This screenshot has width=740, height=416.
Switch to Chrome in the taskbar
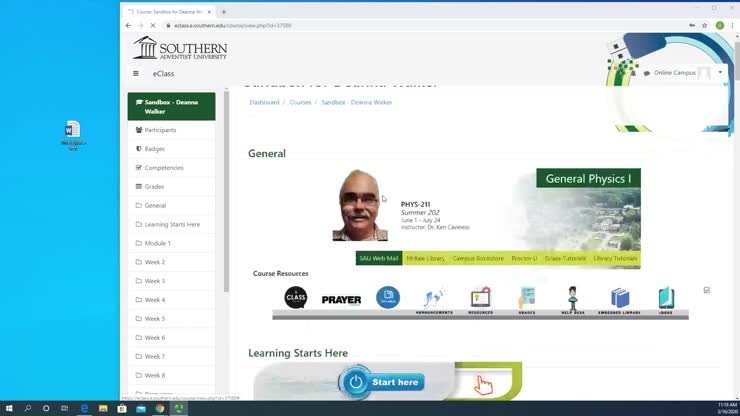[x=160, y=408]
